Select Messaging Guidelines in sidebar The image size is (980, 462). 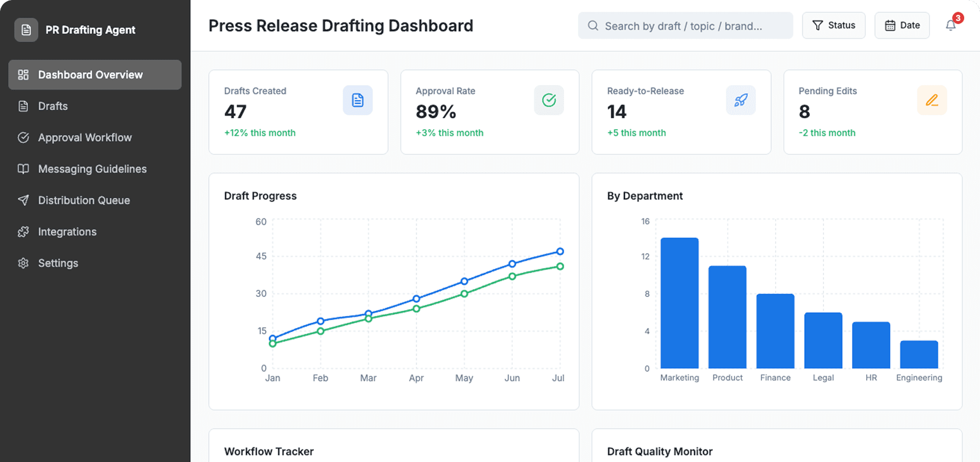[x=95, y=169]
